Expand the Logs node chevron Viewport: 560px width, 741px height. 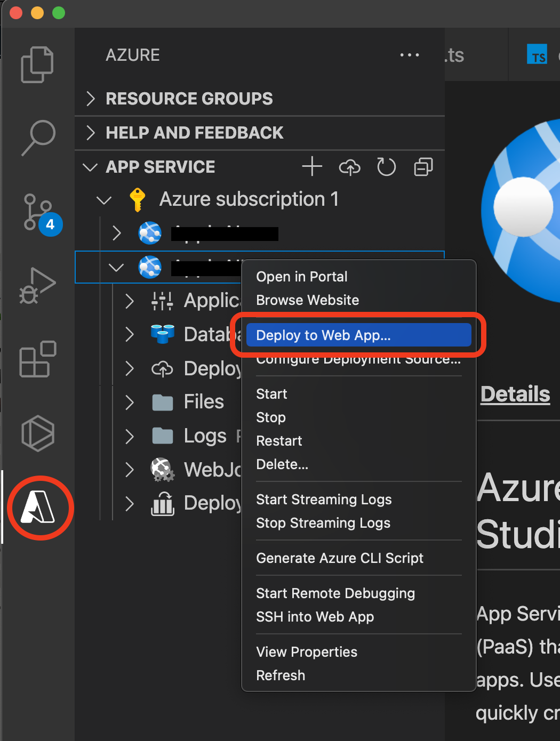click(x=129, y=436)
